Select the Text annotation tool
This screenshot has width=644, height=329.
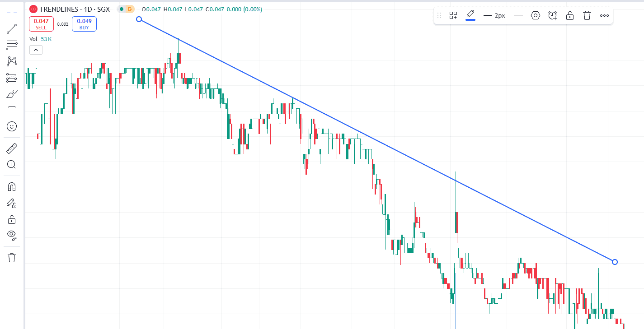[x=12, y=110]
